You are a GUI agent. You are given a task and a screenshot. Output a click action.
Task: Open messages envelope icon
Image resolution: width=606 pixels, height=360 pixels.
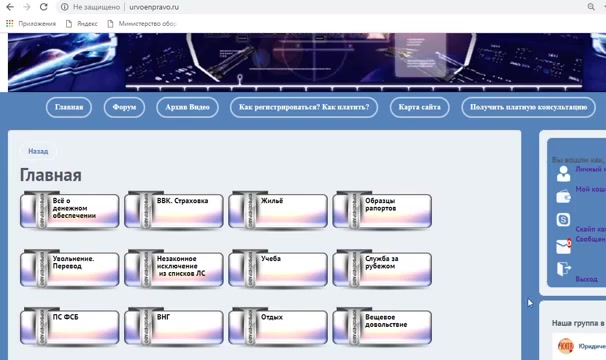click(x=563, y=246)
